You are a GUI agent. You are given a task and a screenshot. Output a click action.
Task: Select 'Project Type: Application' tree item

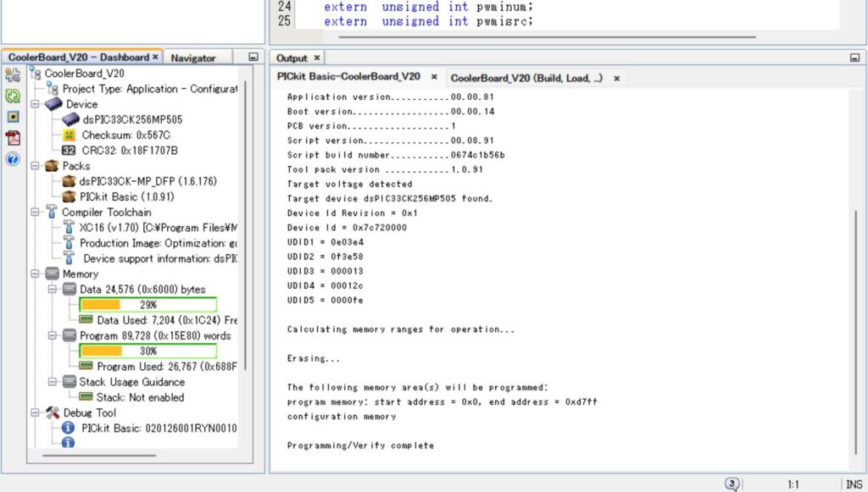pyautogui.click(x=149, y=88)
